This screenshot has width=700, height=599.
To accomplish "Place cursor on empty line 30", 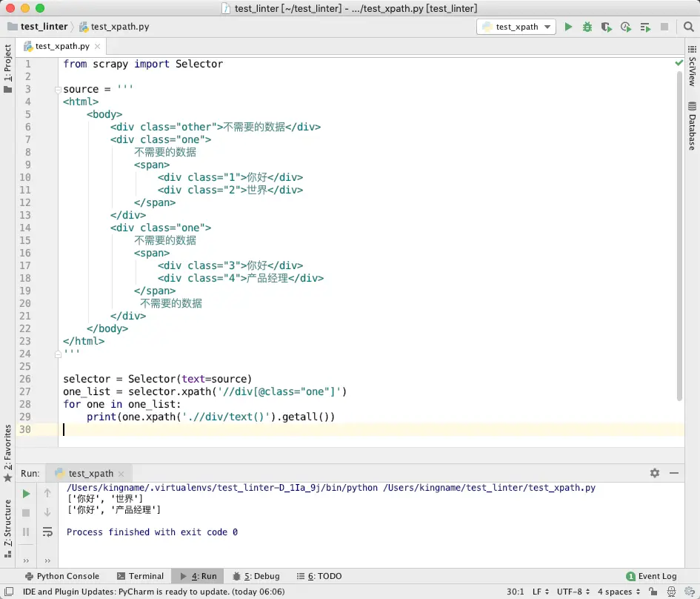I will click(x=370, y=430).
